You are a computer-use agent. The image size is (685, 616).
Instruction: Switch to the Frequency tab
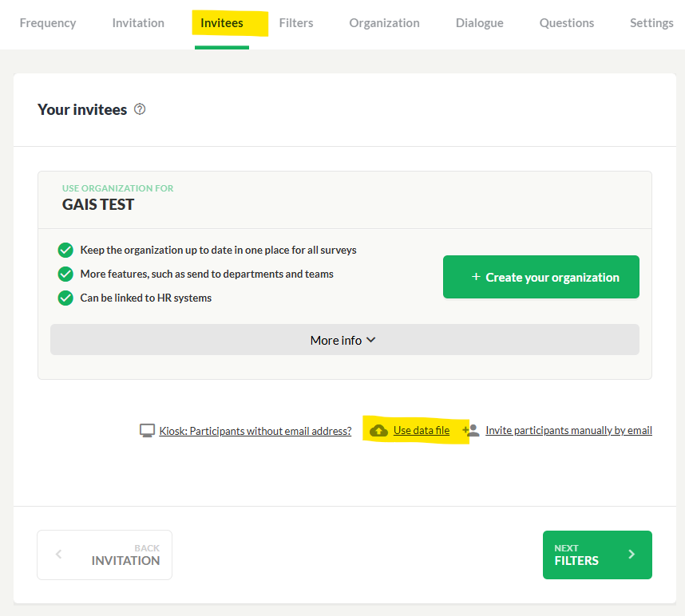pyautogui.click(x=48, y=22)
